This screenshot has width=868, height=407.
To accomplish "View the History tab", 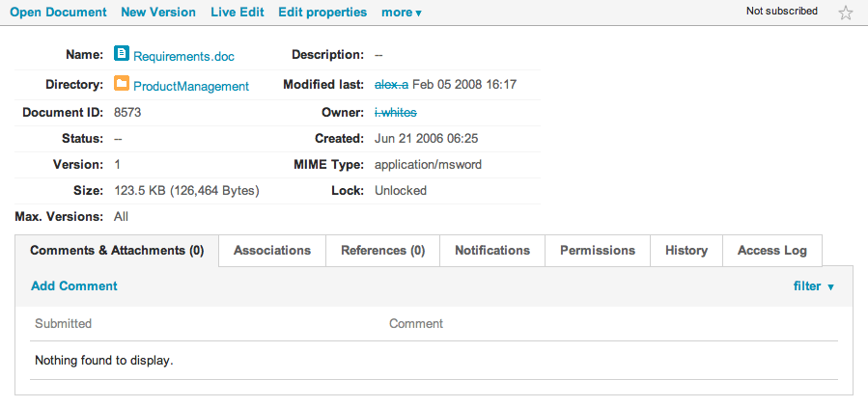I will [x=686, y=251].
